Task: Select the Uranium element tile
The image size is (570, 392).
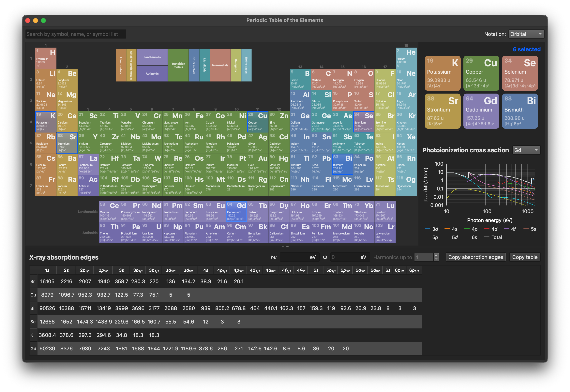Action: coord(152,233)
